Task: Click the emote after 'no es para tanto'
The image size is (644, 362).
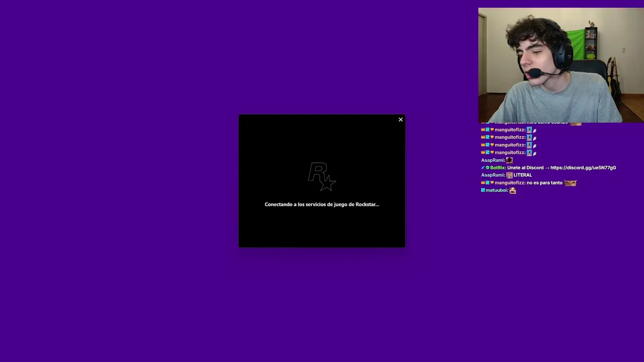Action: 570,183
